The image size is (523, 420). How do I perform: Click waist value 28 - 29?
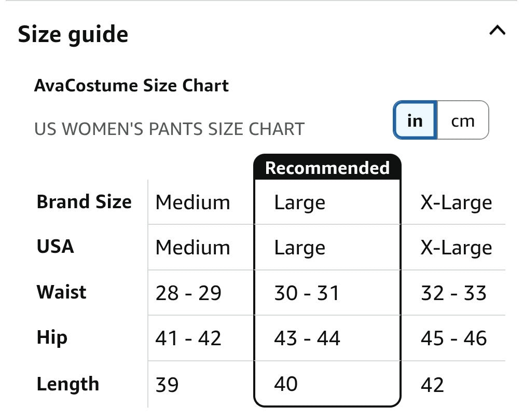coord(188,293)
